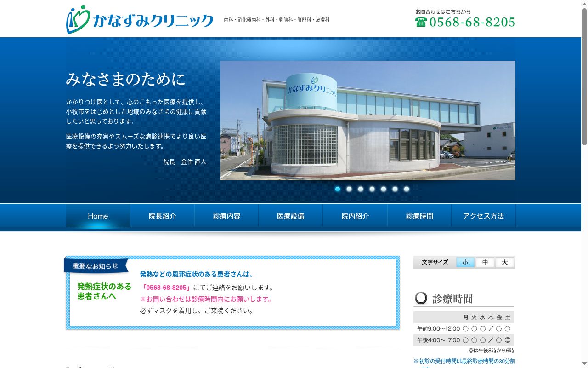Open the 診療内容 menu tab
This screenshot has width=588, height=368.
[x=226, y=216]
